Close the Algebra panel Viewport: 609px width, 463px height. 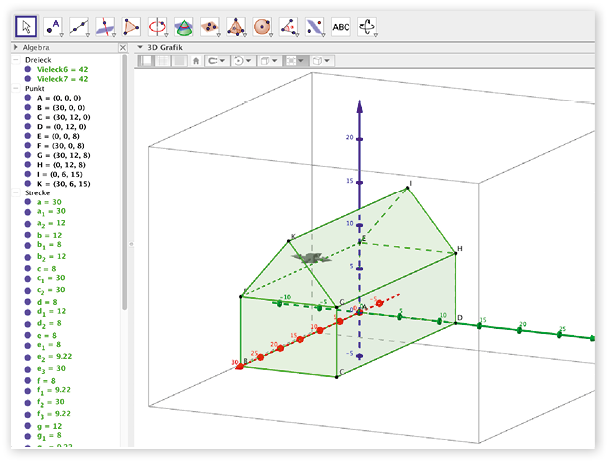123,47
